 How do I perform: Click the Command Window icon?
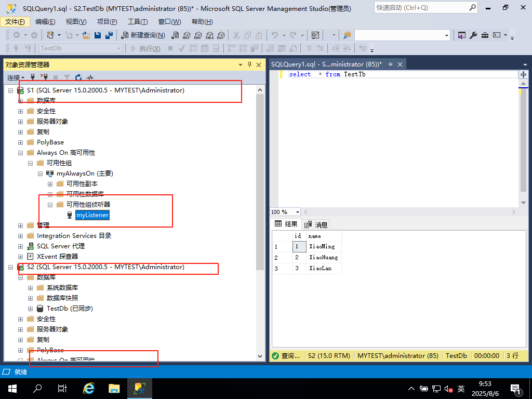(x=497, y=35)
